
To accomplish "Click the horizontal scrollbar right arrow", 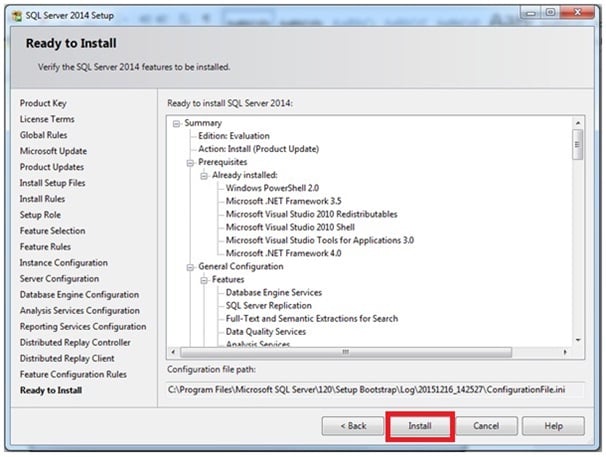I will pos(565,352).
